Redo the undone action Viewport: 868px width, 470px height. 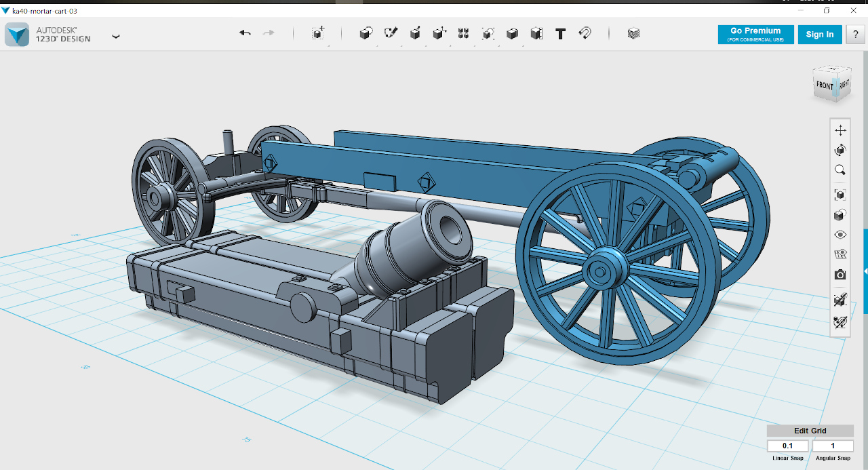tap(269, 33)
